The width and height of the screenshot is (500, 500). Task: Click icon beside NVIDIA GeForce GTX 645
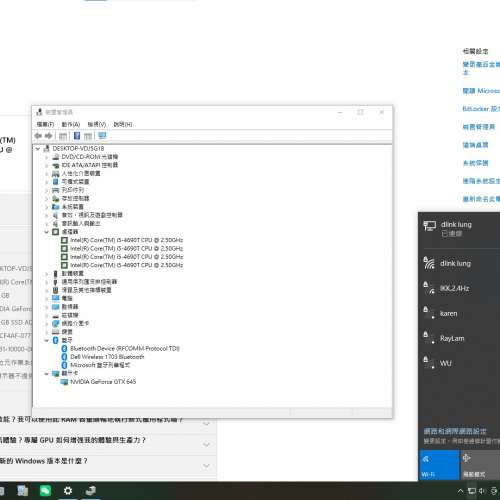(64, 382)
